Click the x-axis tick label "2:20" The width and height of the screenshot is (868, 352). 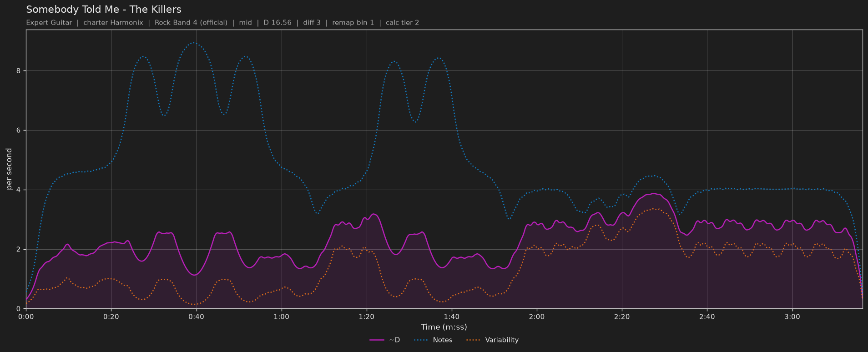622,317
